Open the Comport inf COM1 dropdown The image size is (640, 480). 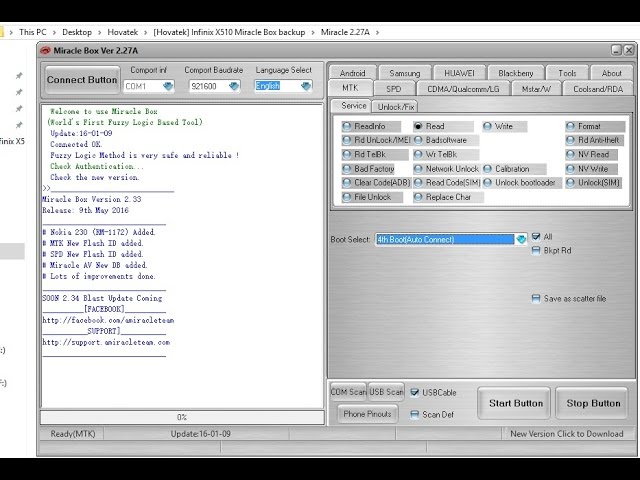click(168, 86)
